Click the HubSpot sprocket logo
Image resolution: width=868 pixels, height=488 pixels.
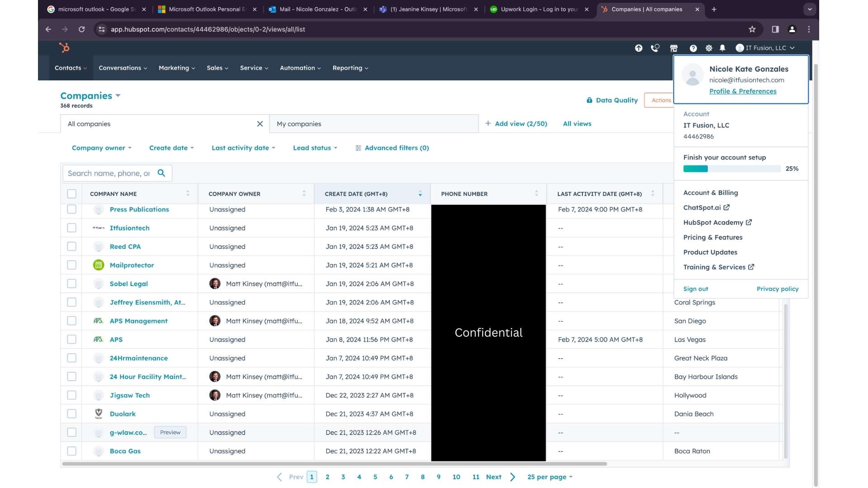coord(64,47)
